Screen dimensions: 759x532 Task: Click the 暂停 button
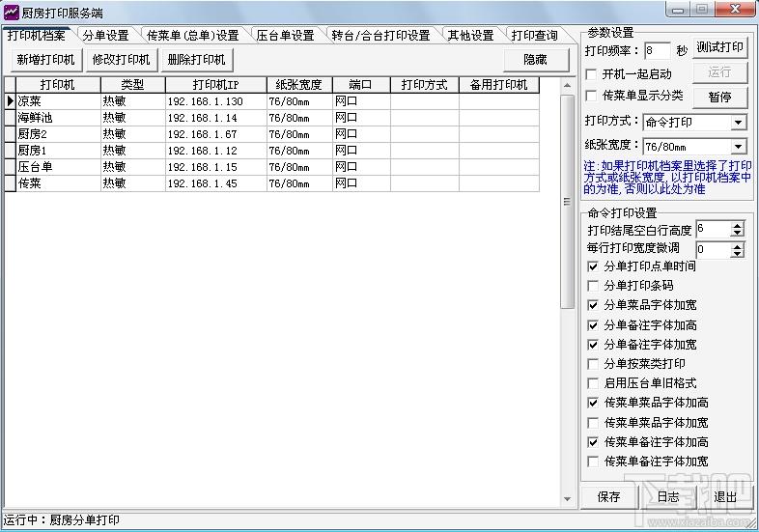click(x=719, y=98)
